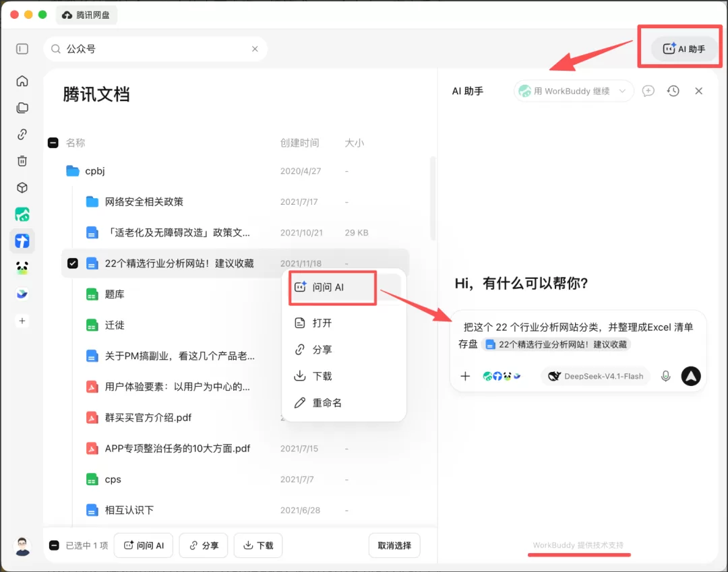728x572 pixels.
Task: Open the blue bird app icon in sidebar
Action: tap(22, 294)
